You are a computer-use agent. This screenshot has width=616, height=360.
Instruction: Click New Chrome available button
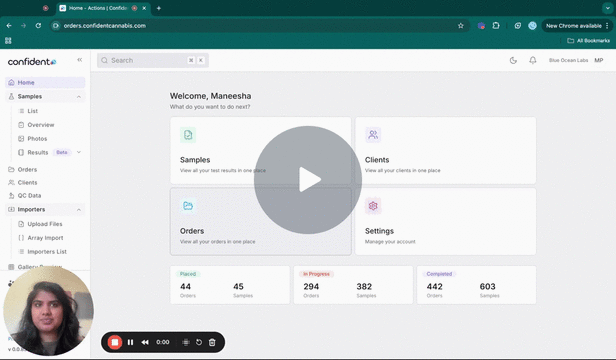point(576,26)
